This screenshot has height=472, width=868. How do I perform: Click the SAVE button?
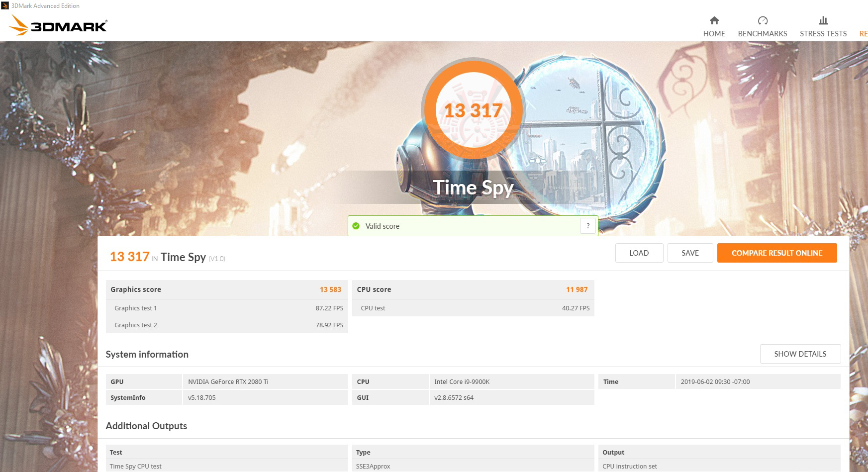pos(690,253)
